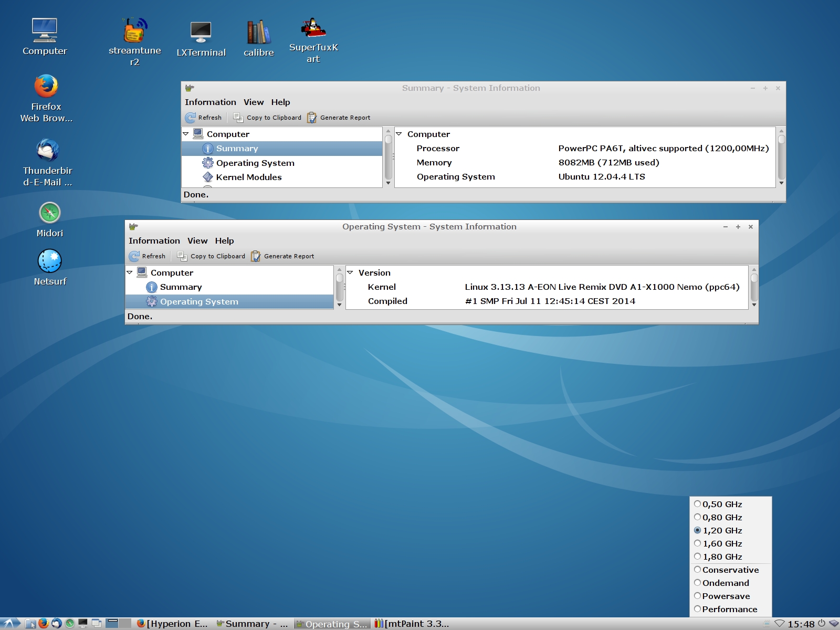840x630 pixels.
Task: Open the streamtuner2 desktop icon
Action: click(134, 31)
